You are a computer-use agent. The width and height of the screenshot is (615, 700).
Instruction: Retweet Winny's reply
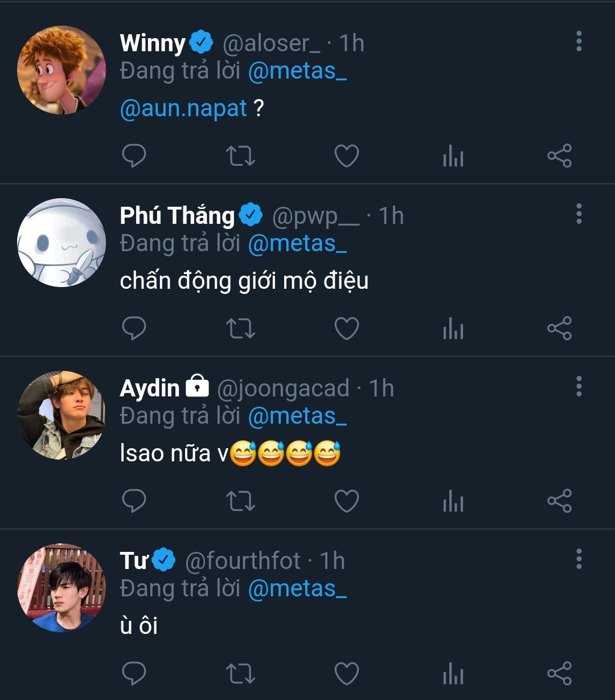tap(240, 156)
